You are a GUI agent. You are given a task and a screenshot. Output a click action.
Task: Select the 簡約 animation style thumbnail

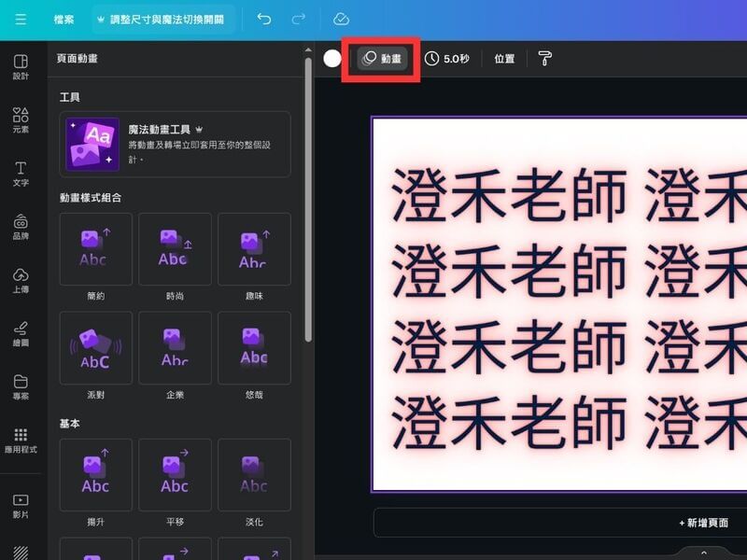95,249
